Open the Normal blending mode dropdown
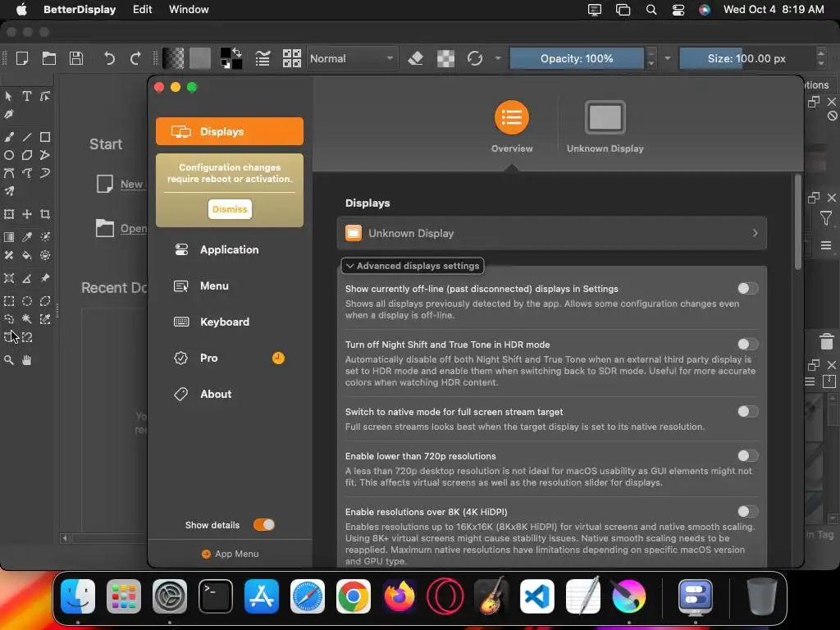840x630 pixels. (x=352, y=58)
